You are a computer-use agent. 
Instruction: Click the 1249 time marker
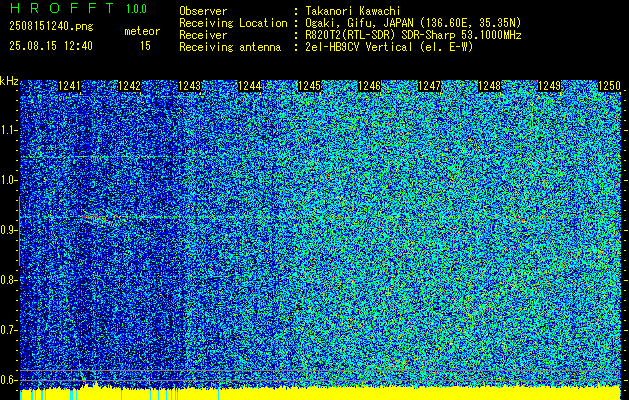click(x=549, y=86)
